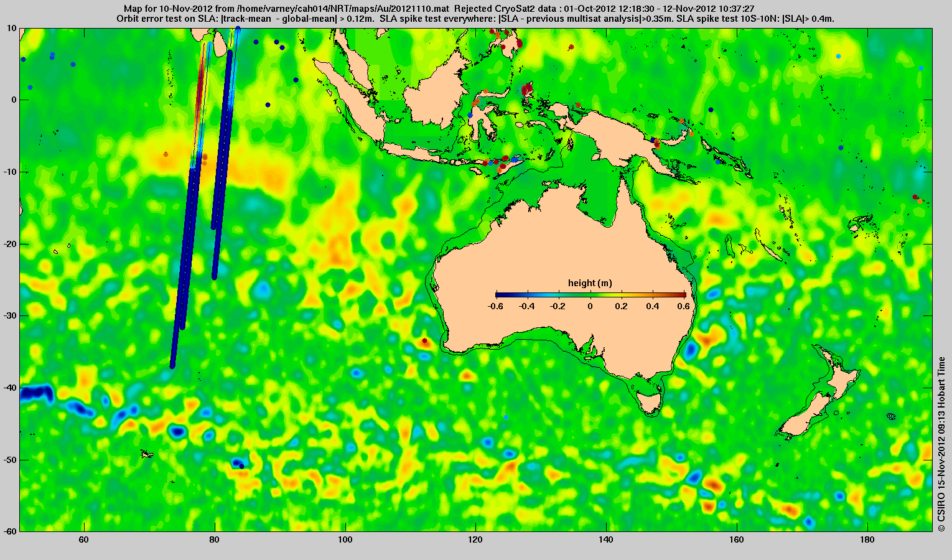952x560 pixels.
Task: Click the longitude axis label "80"
Action: (215, 539)
